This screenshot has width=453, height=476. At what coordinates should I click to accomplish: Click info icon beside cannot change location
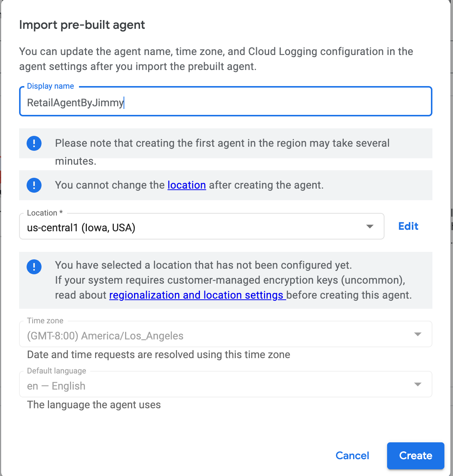tap(34, 185)
